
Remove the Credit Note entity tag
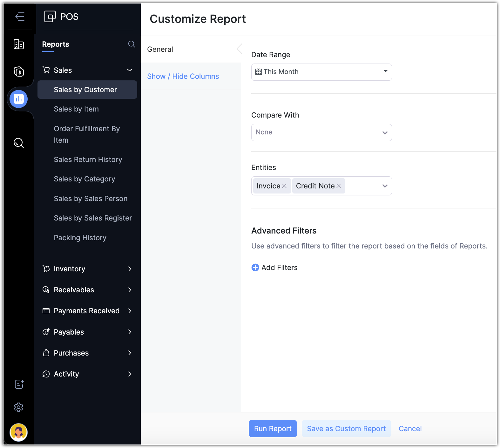click(x=339, y=186)
